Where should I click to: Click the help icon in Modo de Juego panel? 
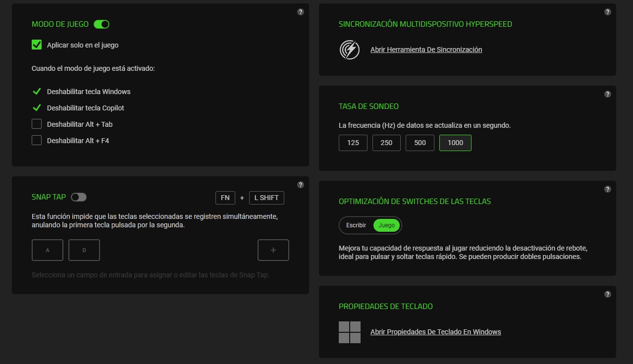click(x=300, y=12)
